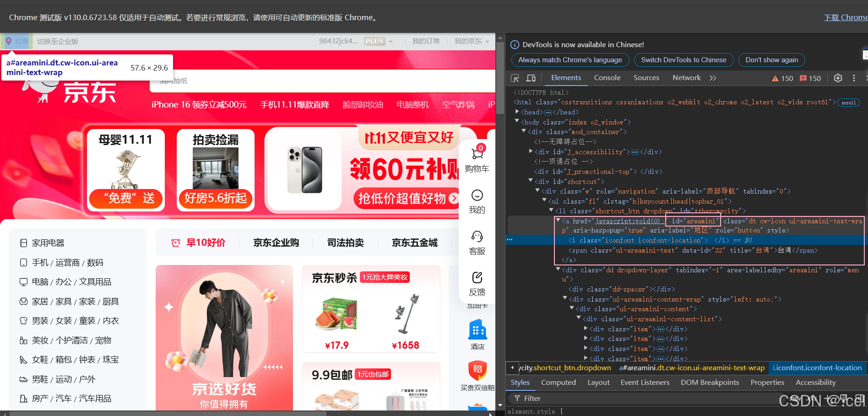
Task: Open the 我的京东 dropdown
Action: [x=472, y=41]
